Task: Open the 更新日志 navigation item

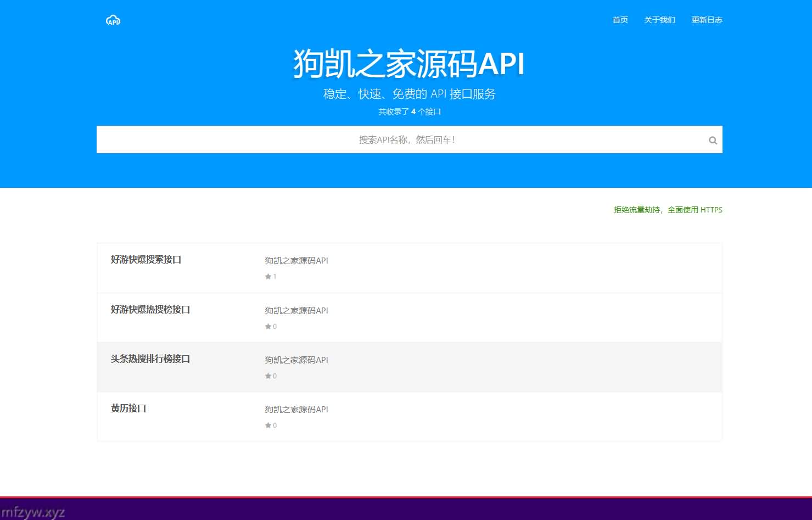Action: coord(707,20)
